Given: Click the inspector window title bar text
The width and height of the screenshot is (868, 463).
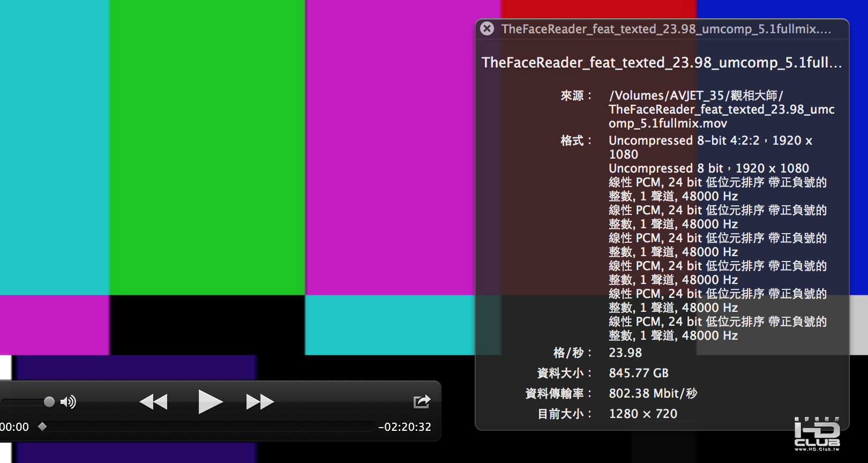Looking at the screenshot, I should point(666,29).
